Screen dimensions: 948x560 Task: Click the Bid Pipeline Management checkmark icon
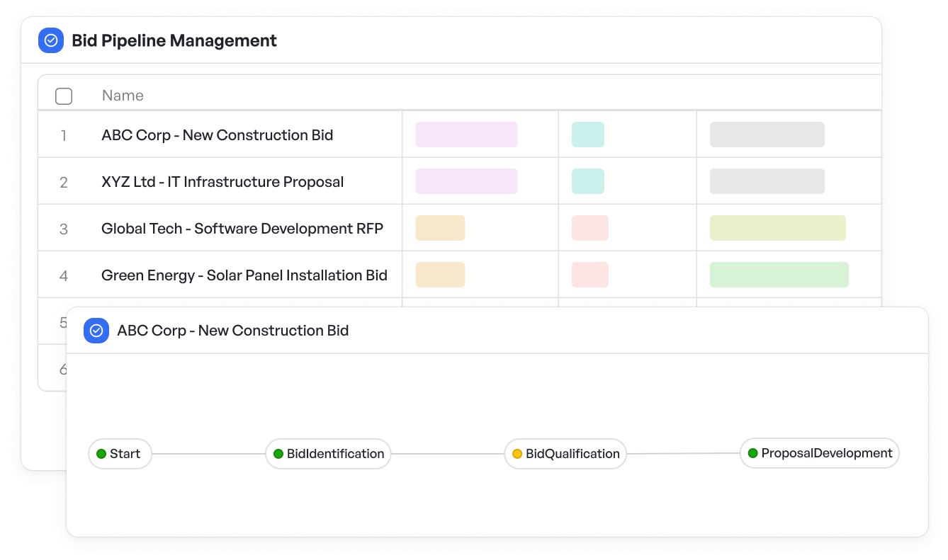51,40
